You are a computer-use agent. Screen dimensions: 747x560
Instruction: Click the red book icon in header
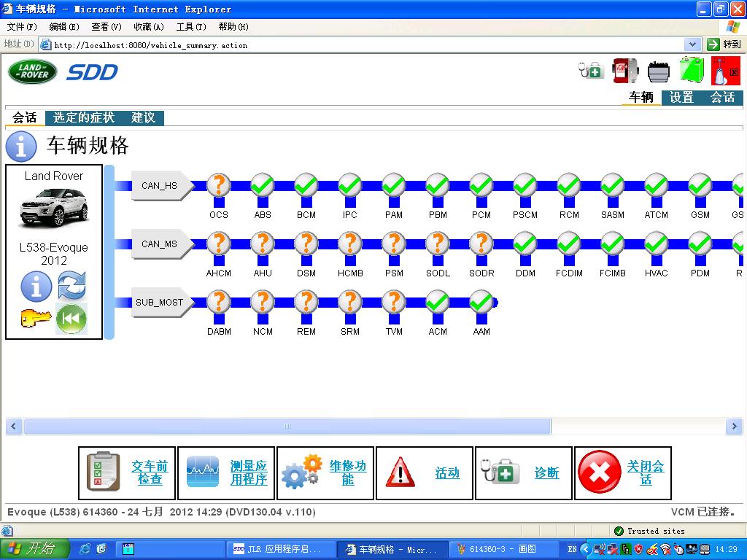tap(625, 71)
